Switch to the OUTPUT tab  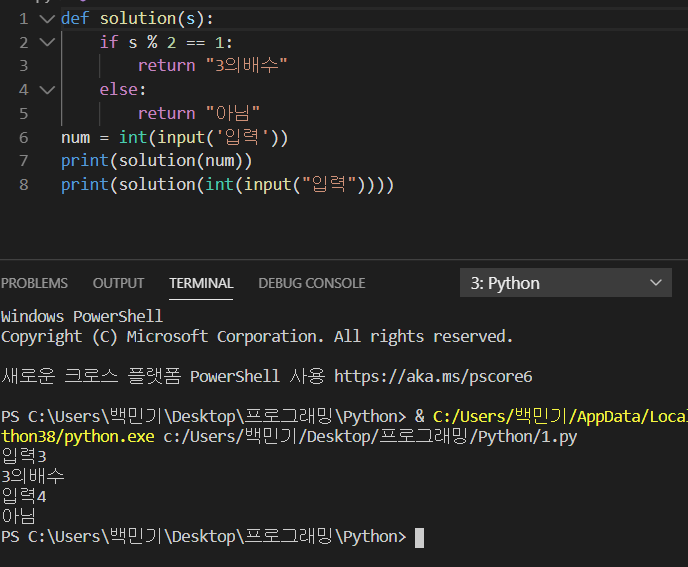pyautogui.click(x=118, y=283)
